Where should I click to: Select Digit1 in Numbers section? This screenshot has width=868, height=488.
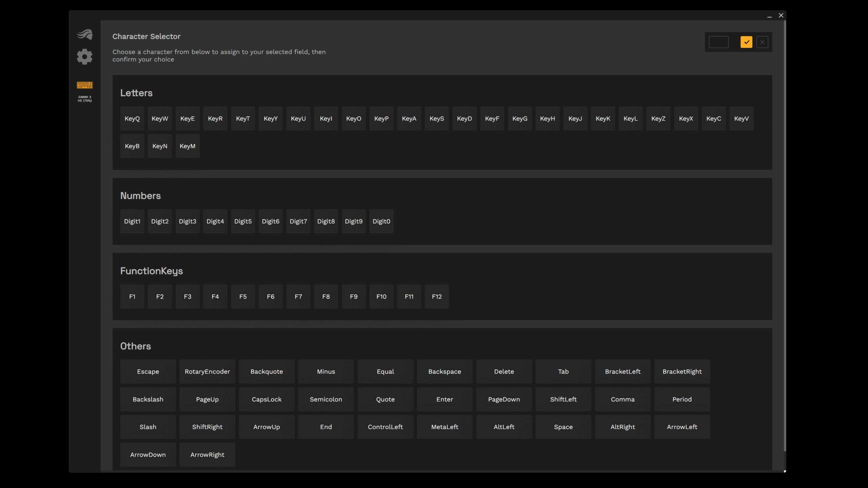pos(132,221)
